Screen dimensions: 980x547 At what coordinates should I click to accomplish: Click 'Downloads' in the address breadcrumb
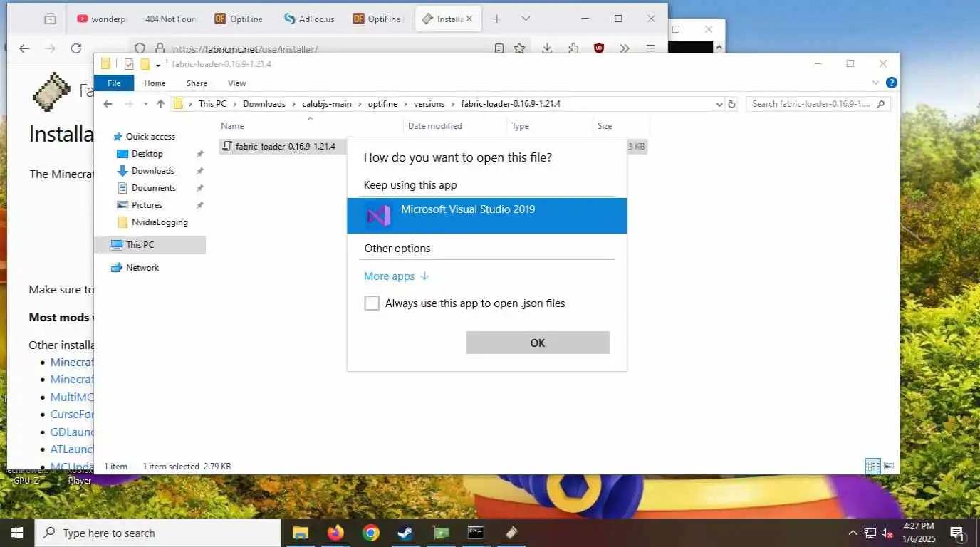coord(264,104)
